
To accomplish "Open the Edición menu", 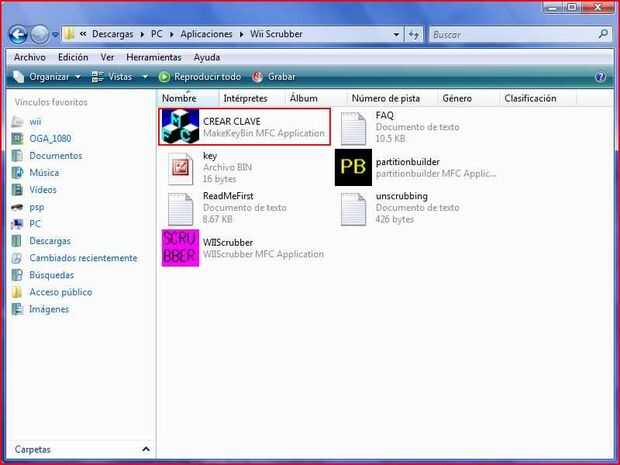I will (x=73, y=57).
